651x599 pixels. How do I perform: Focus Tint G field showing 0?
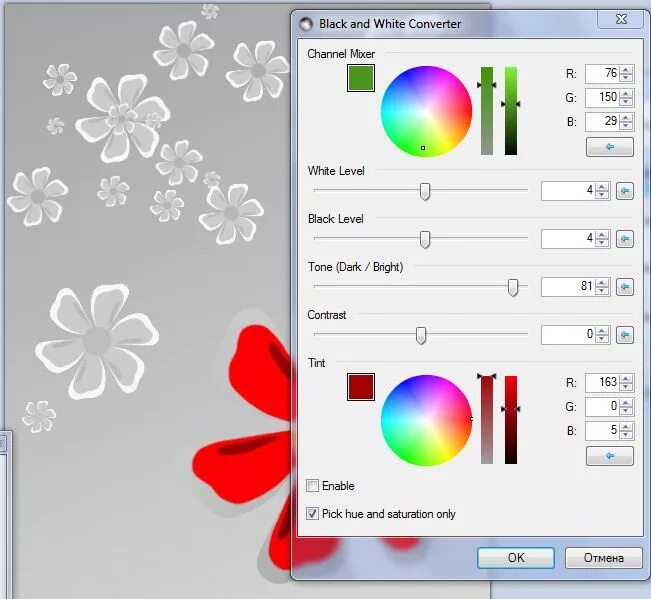pos(602,406)
